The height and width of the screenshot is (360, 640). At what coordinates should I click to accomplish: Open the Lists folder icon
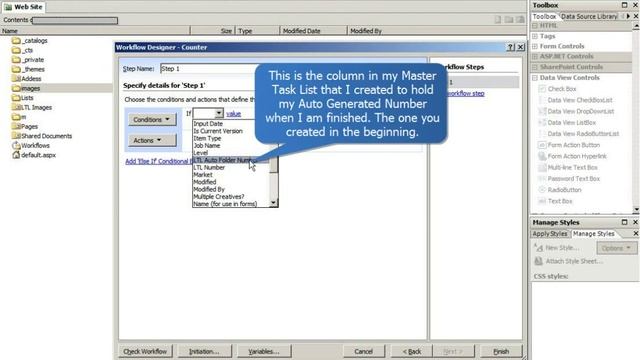click(x=16, y=98)
